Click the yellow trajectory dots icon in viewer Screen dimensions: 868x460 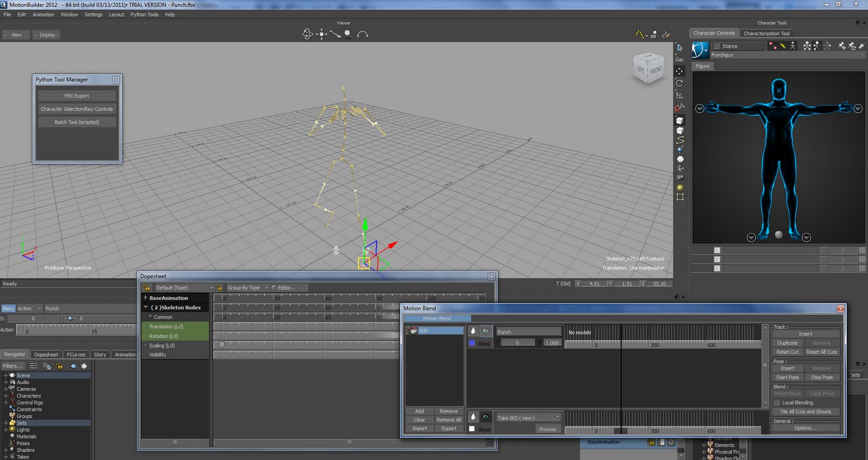click(x=640, y=34)
